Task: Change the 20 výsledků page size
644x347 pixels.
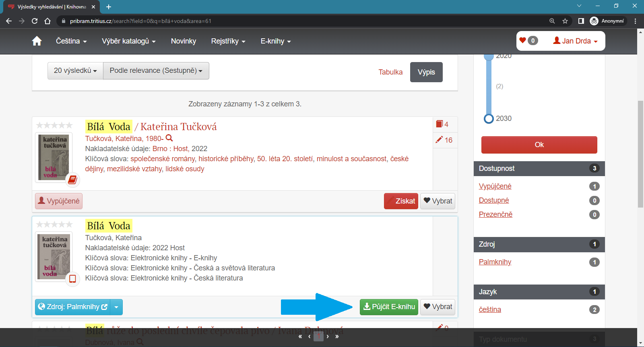Action: pos(75,71)
